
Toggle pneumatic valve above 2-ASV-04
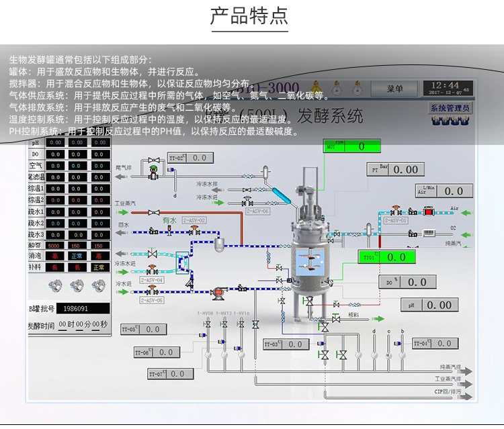152,270
